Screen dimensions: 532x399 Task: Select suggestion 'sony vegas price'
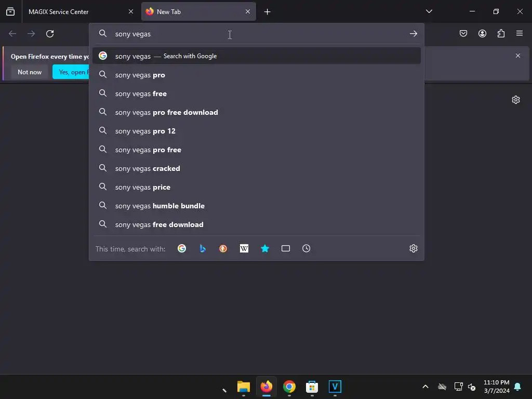click(x=257, y=187)
